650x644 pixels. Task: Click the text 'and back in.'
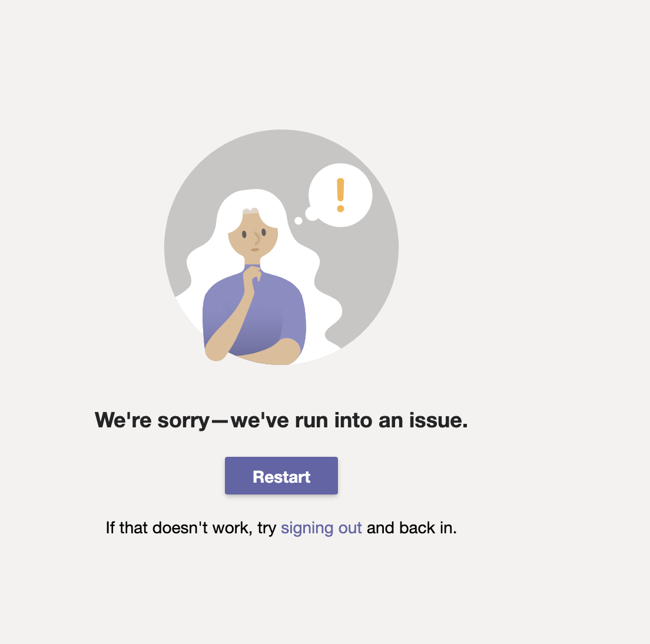412,528
